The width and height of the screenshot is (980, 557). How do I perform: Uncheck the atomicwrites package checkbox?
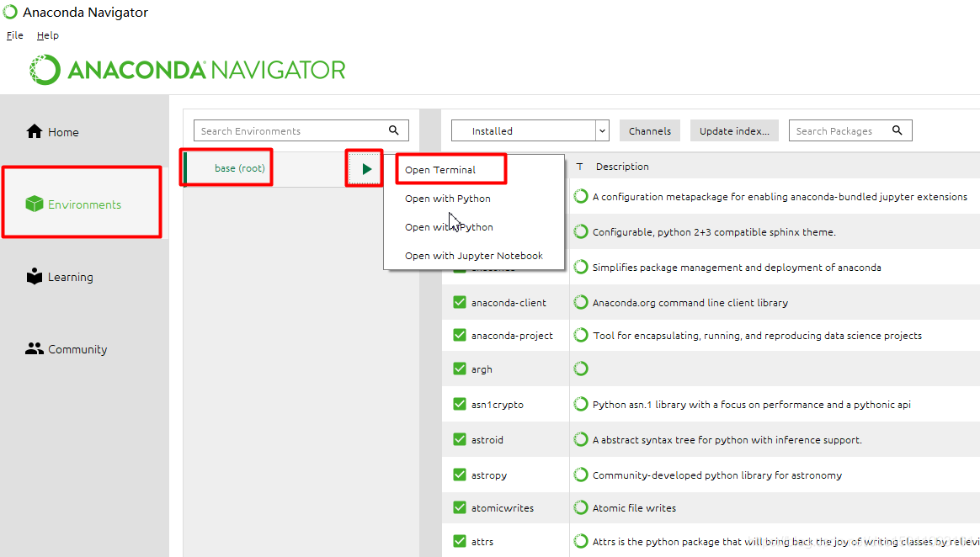click(x=460, y=507)
